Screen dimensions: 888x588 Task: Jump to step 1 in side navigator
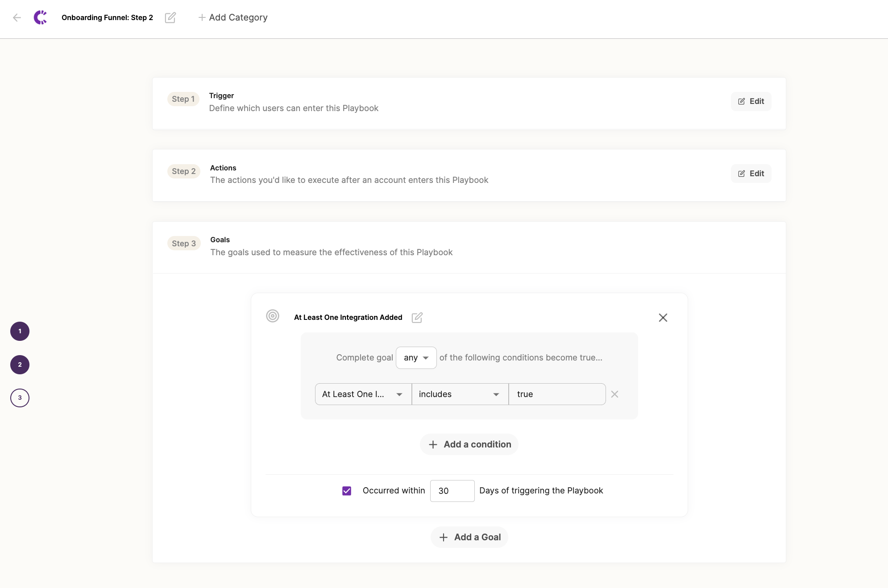pos(20,331)
